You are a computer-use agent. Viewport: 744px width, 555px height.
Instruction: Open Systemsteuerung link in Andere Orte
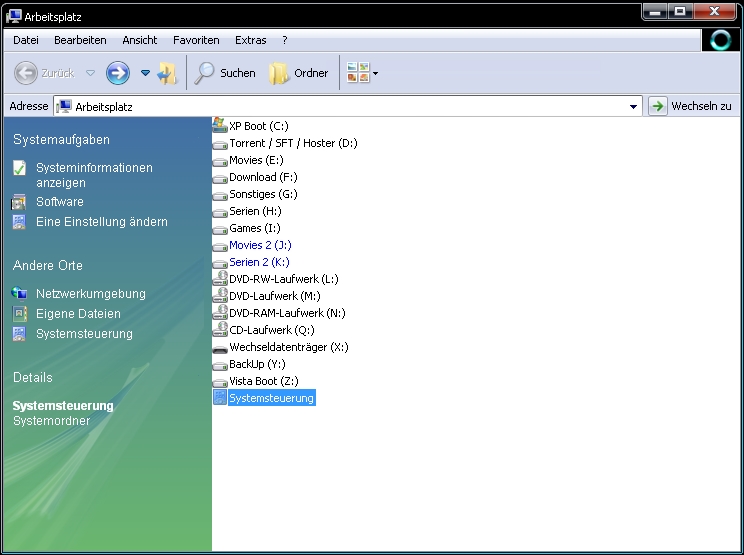(x=84, y=333)
